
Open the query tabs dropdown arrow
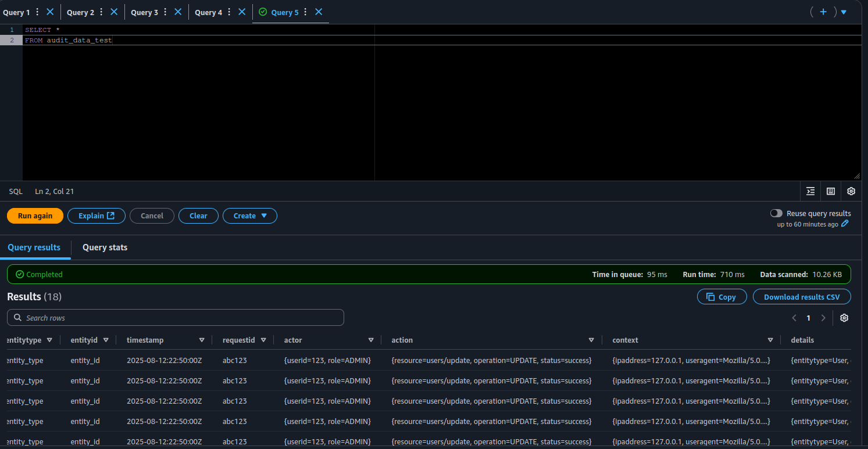pos(844,12)
